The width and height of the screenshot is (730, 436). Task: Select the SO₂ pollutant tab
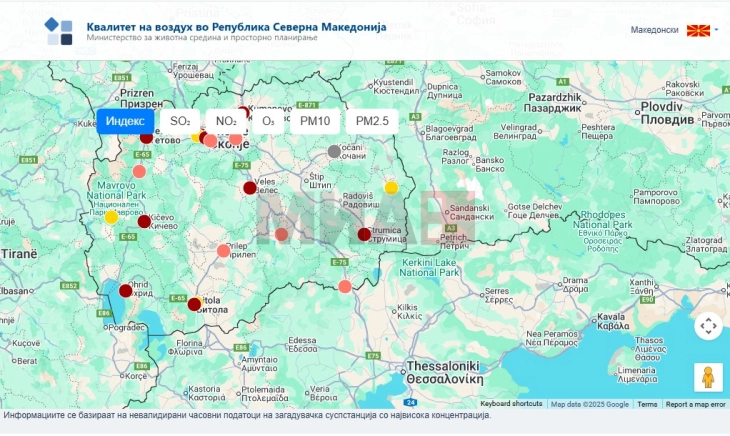(180, 121)
